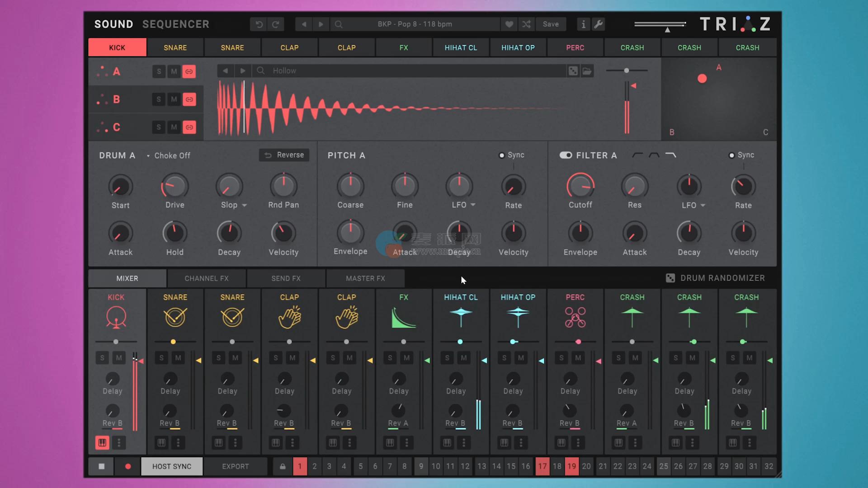The width and height of the screenshot is (868, 488).
Task: Open the Sequencer tab
Action: (x=175, y=24)
